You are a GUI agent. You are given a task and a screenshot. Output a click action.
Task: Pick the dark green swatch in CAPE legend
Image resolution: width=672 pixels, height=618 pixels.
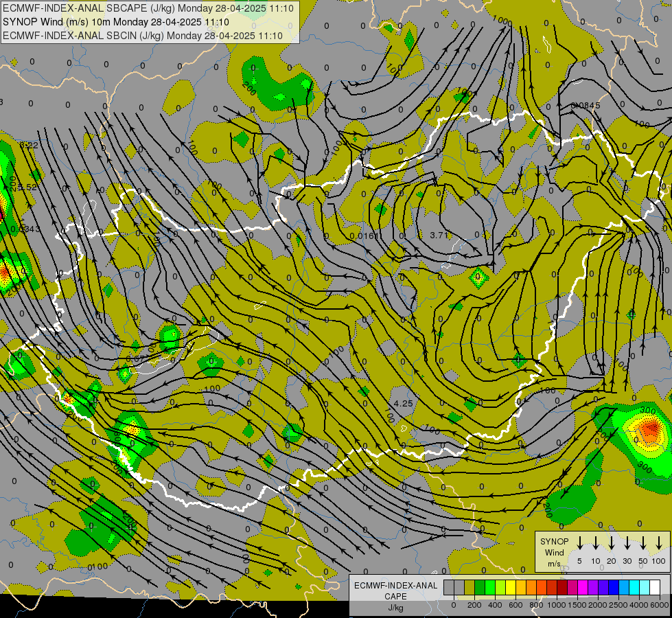tap(480, 587)
